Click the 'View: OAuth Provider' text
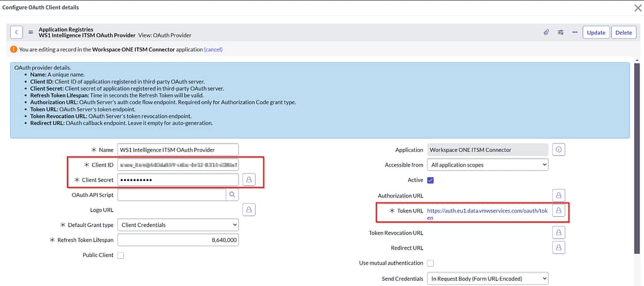Viewport: 644px width, 286px height. click(165, 35)
